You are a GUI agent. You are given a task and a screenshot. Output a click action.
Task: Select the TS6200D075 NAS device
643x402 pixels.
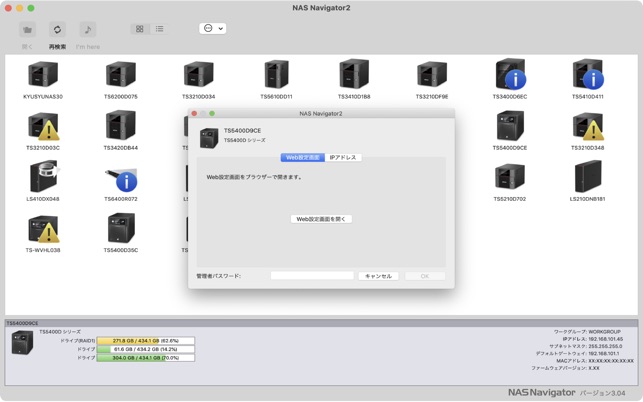pos(121,80)
